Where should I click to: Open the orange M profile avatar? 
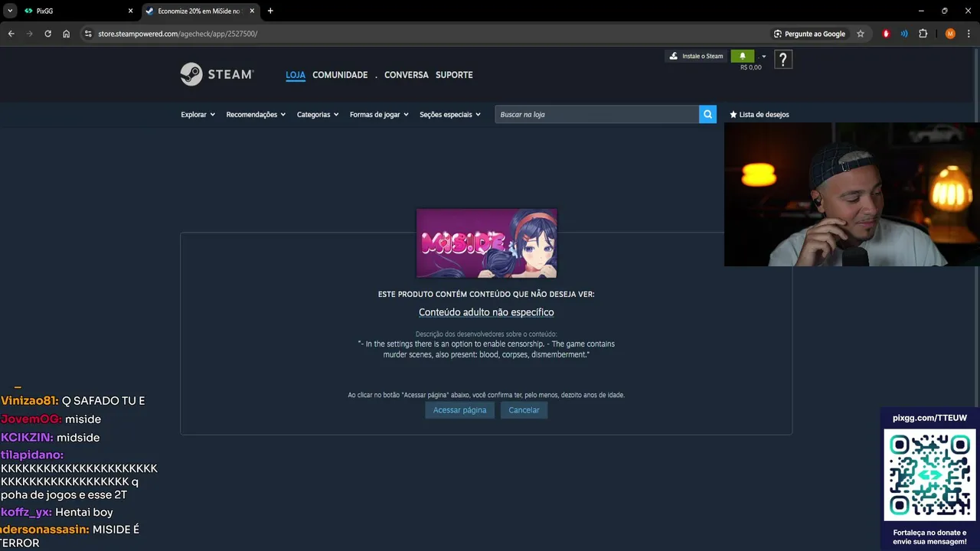point(950,34)
